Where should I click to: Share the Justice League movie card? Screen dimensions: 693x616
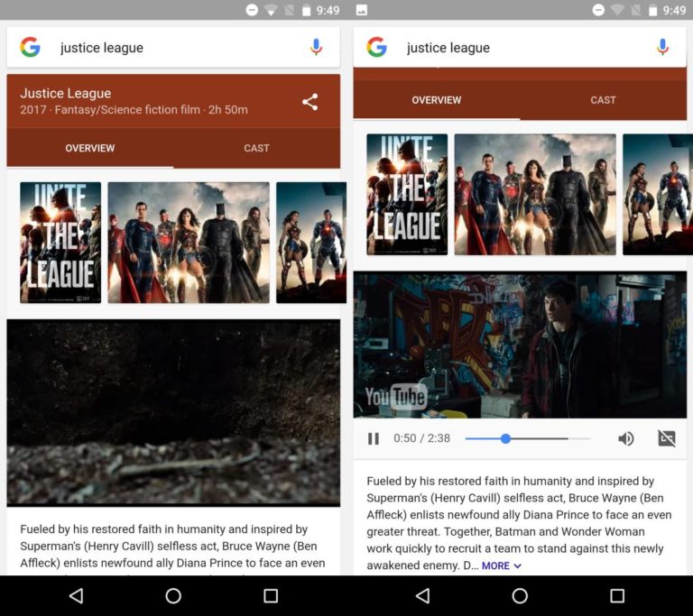point(310,102)
